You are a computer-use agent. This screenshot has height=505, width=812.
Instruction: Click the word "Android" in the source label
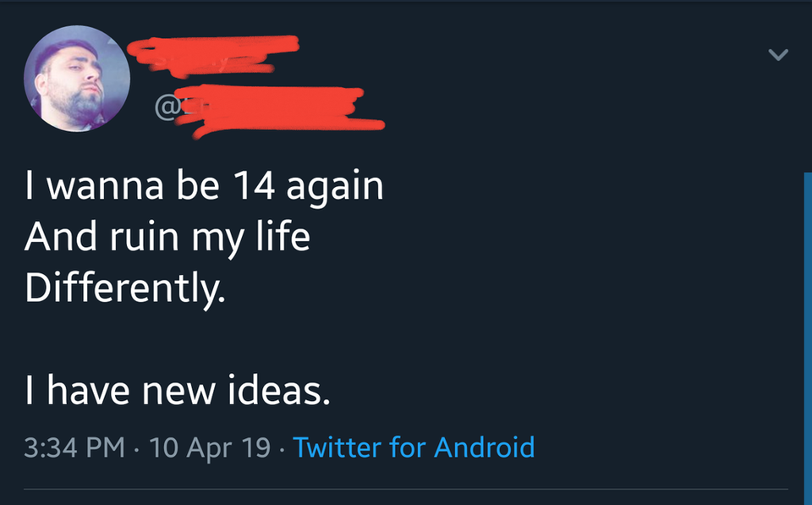click(484, 447)
